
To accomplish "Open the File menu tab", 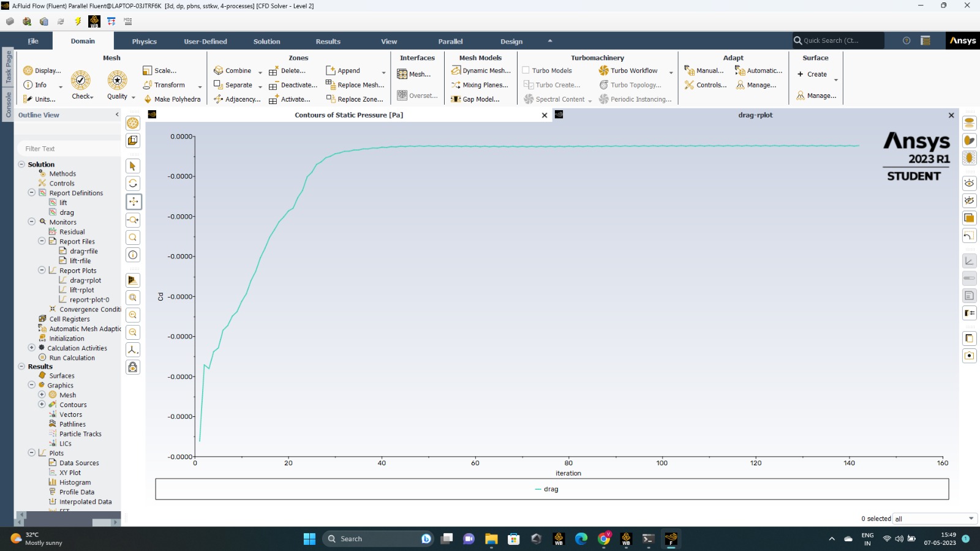I will pyautogui.click(x=33, y=41).
